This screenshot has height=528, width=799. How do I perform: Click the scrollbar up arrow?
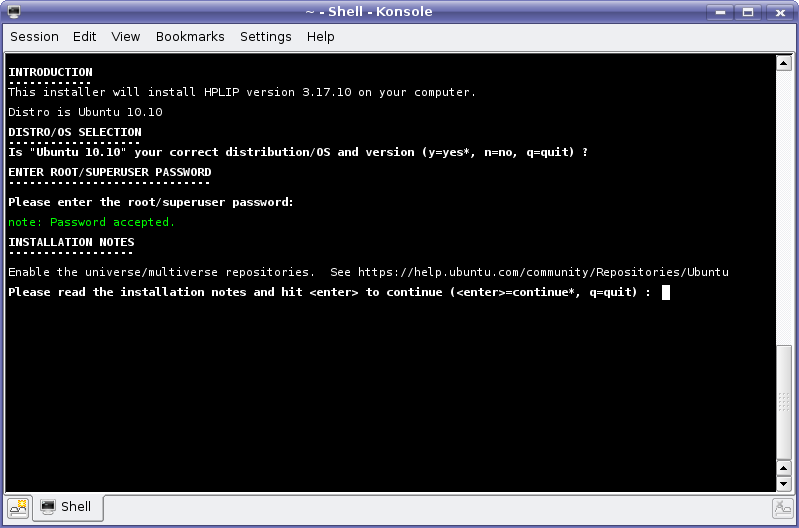pyautogui.click(x=785, y=63)
